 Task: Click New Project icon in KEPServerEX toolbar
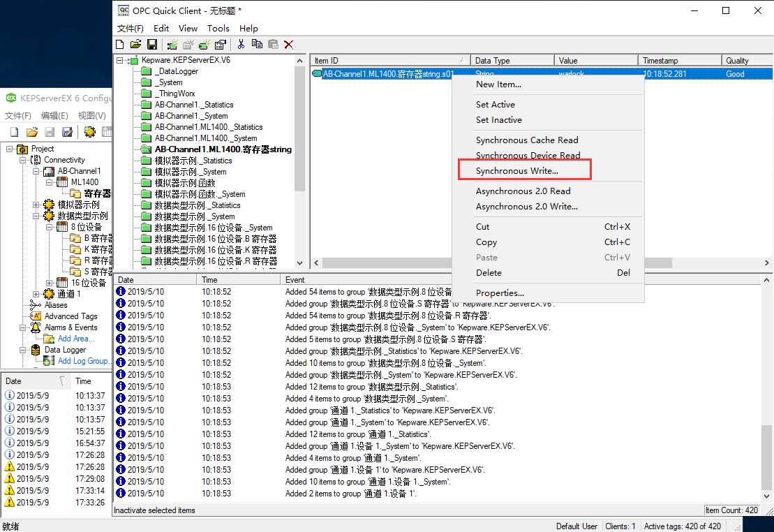15,132
